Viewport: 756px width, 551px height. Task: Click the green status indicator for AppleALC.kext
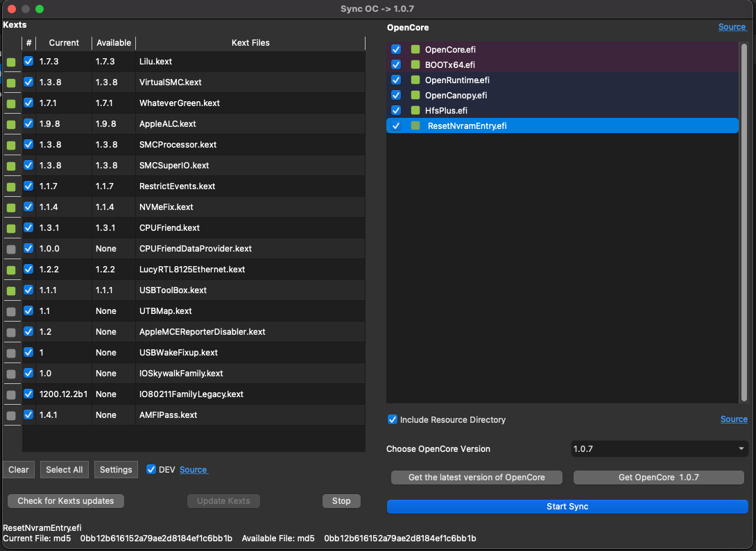click(x=11, y=124)
